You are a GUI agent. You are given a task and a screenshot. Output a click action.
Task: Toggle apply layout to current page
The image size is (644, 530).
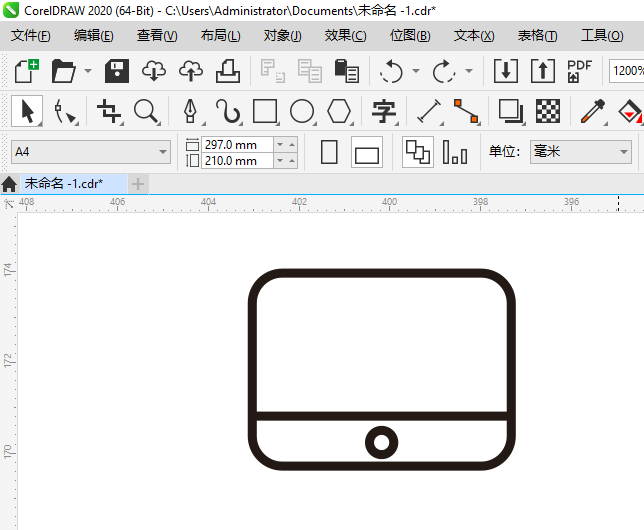point(455,152)
